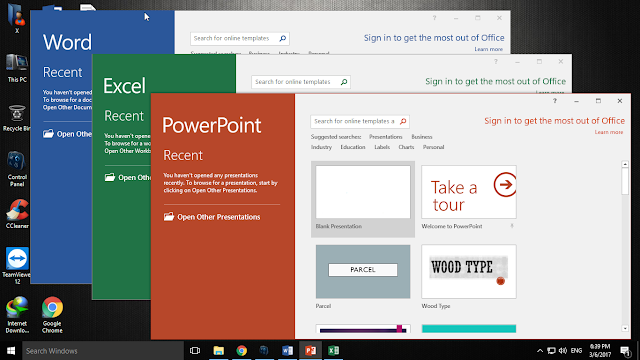Launch Chrome from the taskbar
This screenshot has height=360, width=640.
tap(242, 351)
